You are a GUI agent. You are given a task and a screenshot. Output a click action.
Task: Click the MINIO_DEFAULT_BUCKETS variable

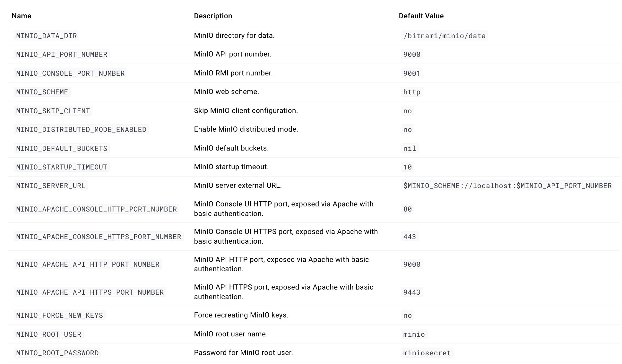coord(62,148)
